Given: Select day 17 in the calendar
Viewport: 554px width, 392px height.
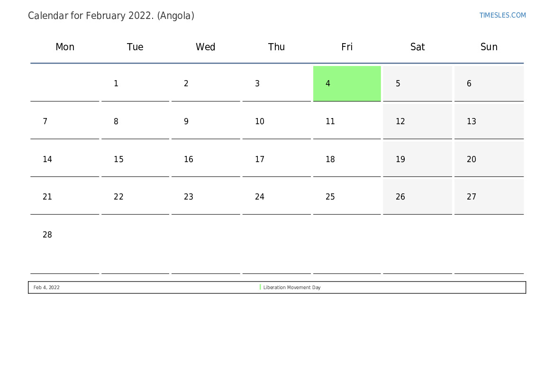Looking at the screenshot, I should 277,159.
